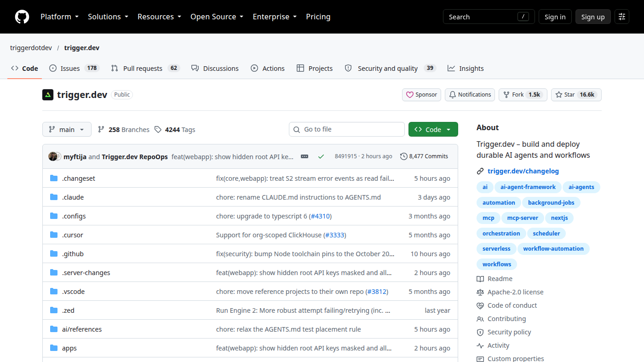Click the myftija commit author avatar
The width and height of the screenshot is (644, 362).
[53, 156]
